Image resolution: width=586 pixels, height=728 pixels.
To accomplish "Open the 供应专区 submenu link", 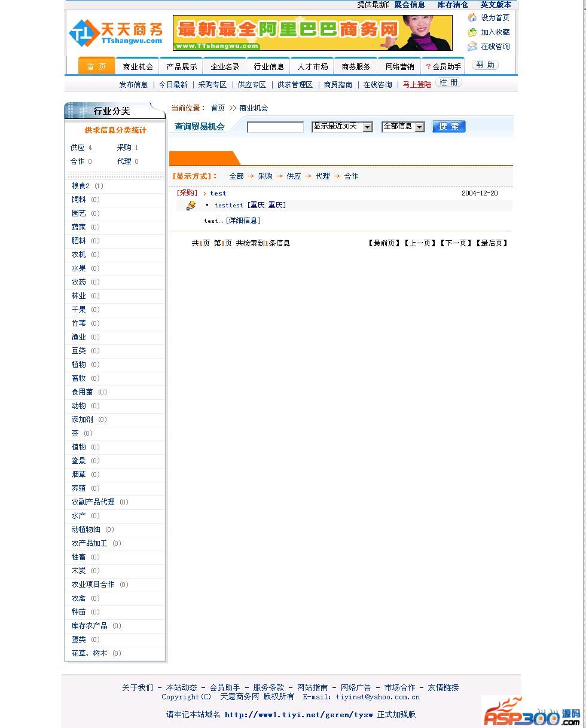I will click(252, 85).
